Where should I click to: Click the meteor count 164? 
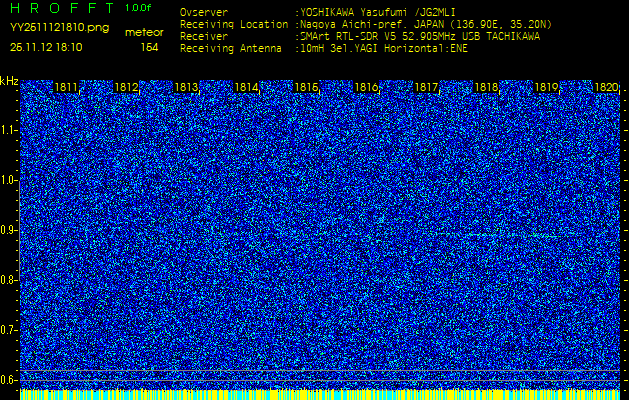coord(149,47)
